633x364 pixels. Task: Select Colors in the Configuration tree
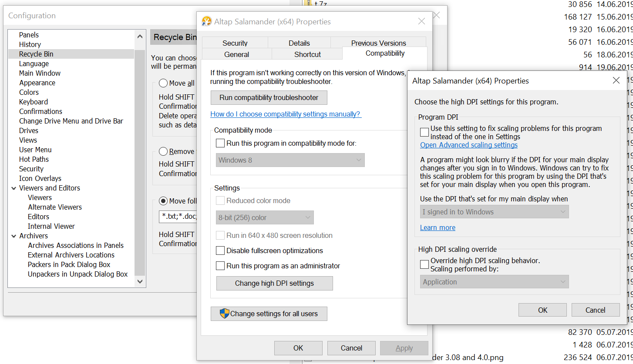29,92
